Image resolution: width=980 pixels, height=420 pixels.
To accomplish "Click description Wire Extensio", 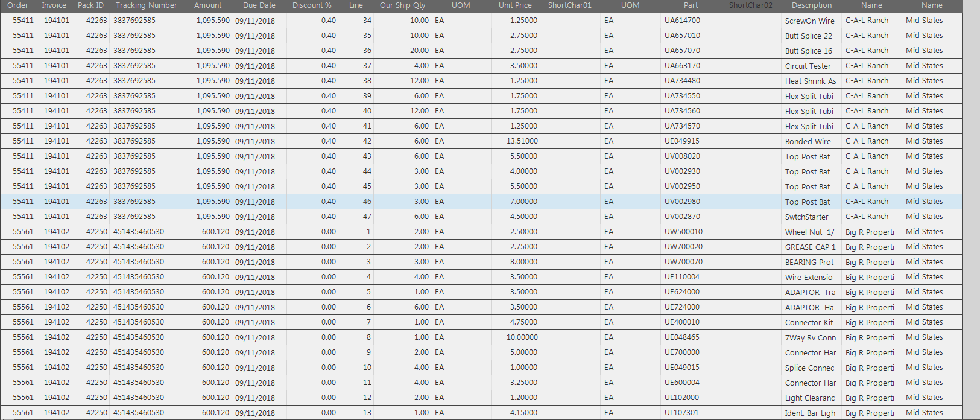I will pyautogui.click(x=809, y=277).
